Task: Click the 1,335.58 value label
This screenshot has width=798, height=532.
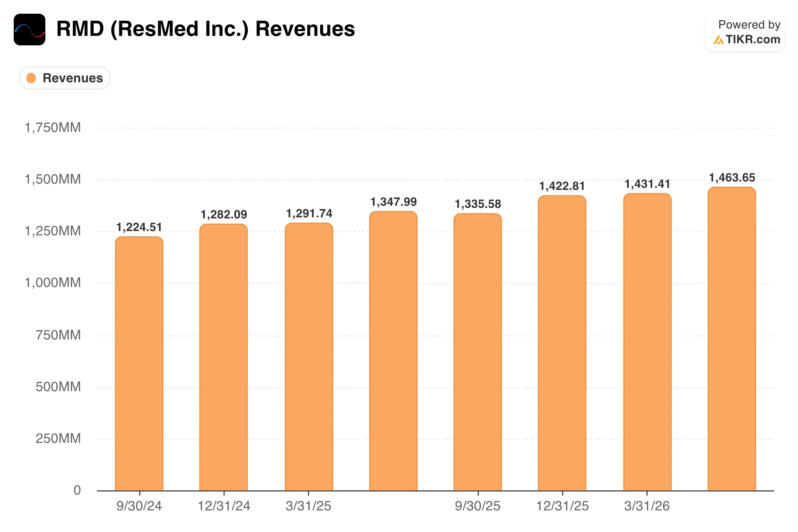Action: click(x=478, y=204)
